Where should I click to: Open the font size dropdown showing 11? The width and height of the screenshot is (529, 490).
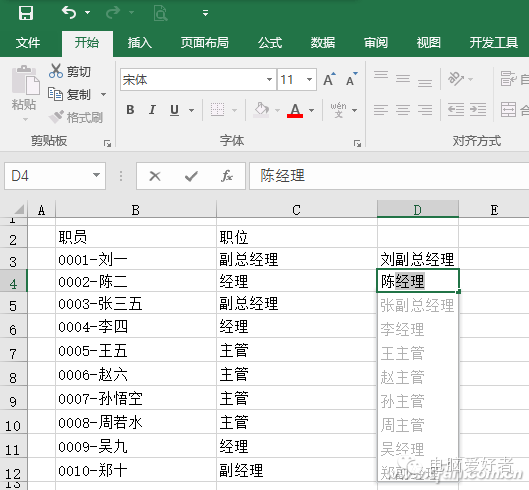[x=309, y=80]
